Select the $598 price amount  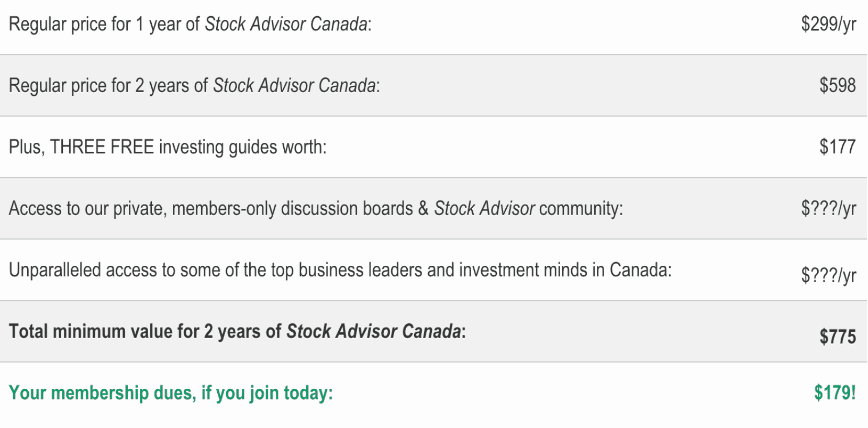tap(837, 85)
